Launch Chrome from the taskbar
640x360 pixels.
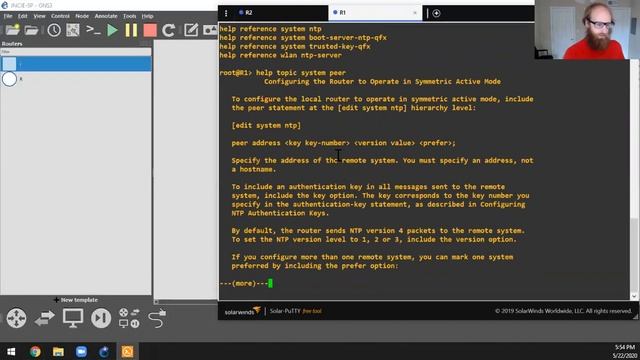35,351
